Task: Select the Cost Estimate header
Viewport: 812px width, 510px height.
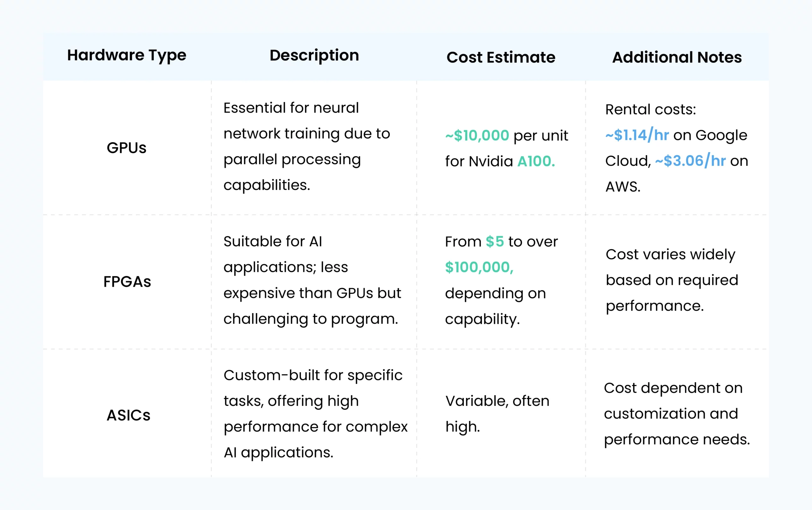Action: click(x=501, y=57)
